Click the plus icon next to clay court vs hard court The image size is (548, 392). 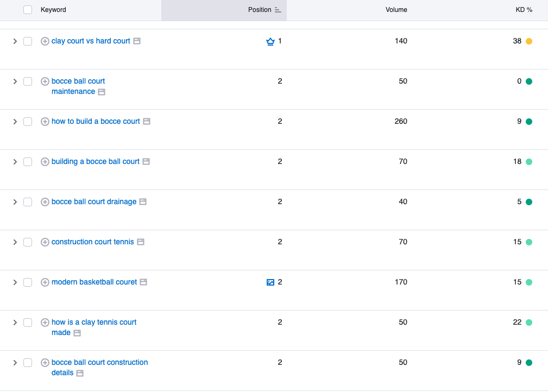pyautogui.click(x=45, y=41)
